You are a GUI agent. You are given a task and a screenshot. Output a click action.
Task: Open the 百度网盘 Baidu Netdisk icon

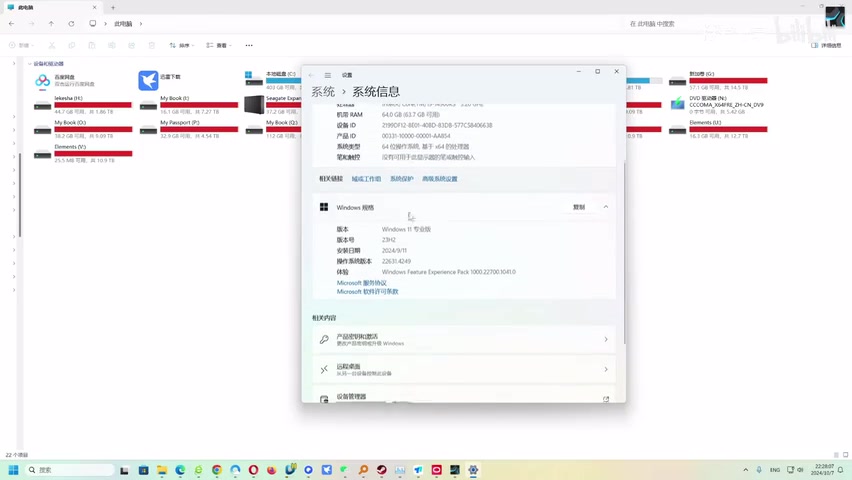click(42, 80)
